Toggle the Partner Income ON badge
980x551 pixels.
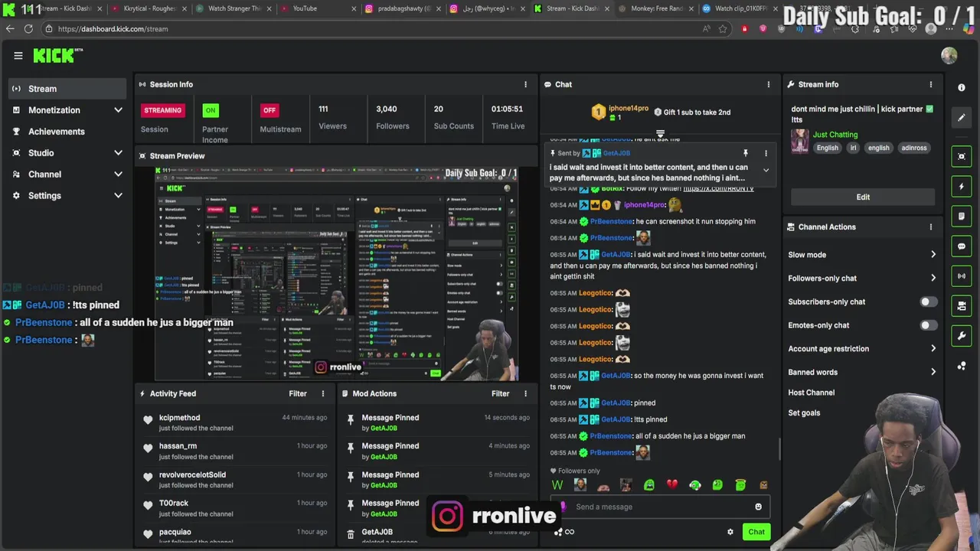tap(210, 110)
